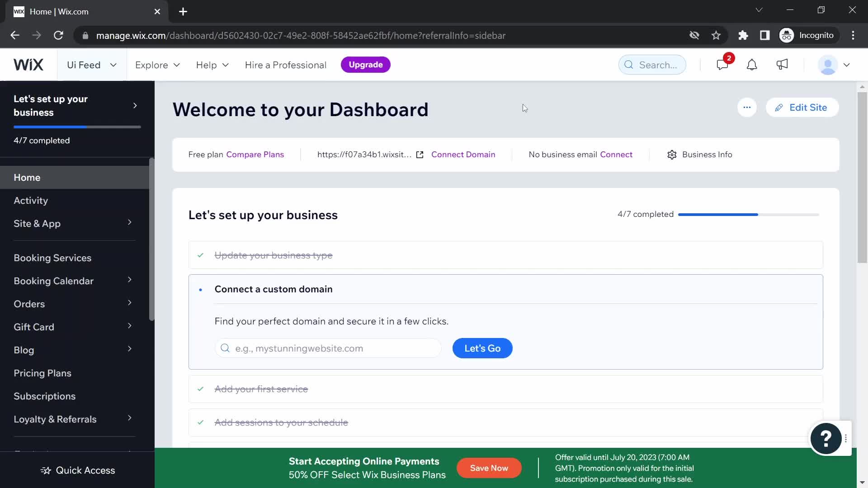Image resolution: width=868 pixels, height=488 pixels.
Task: Click the Upgrade button
Action: coord(365,64)
